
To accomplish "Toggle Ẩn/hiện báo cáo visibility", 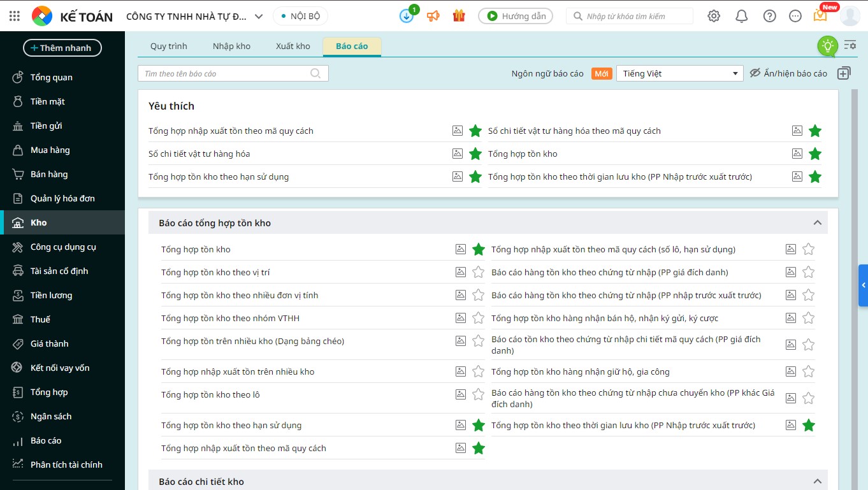I will coord(788,73).
